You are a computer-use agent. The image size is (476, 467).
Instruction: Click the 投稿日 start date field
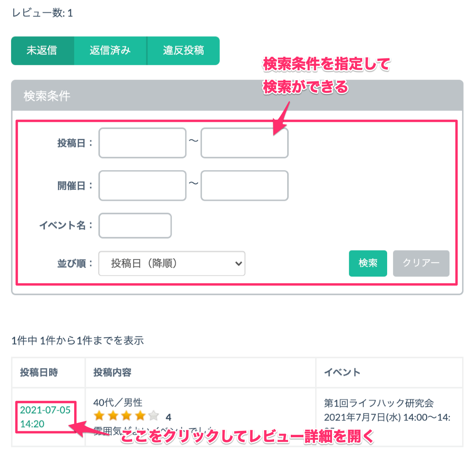pos(142,143)
